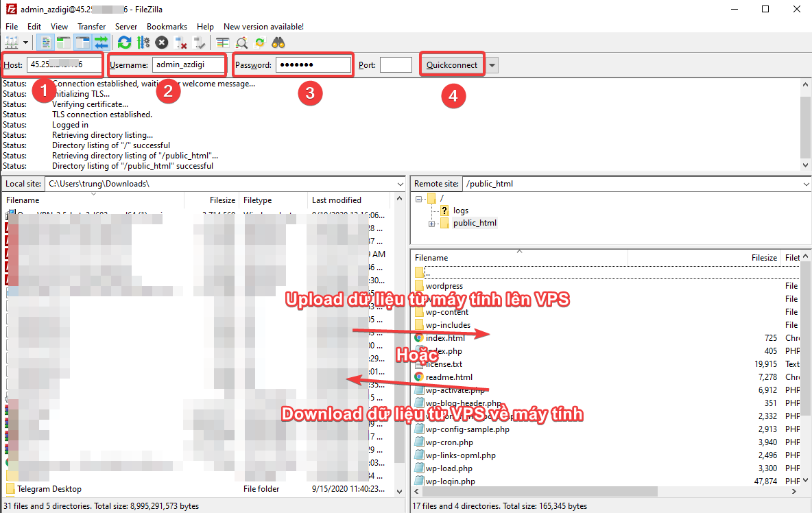Screen dimensions: 812x513
Task: Click the Quickconnect button
Action: coord(452,65)
